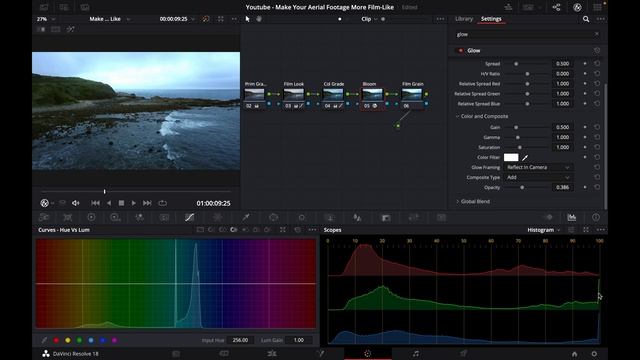Toggle keyframe for Gain parameter
The height and width of the screenshot is (360, 640).
585,127
